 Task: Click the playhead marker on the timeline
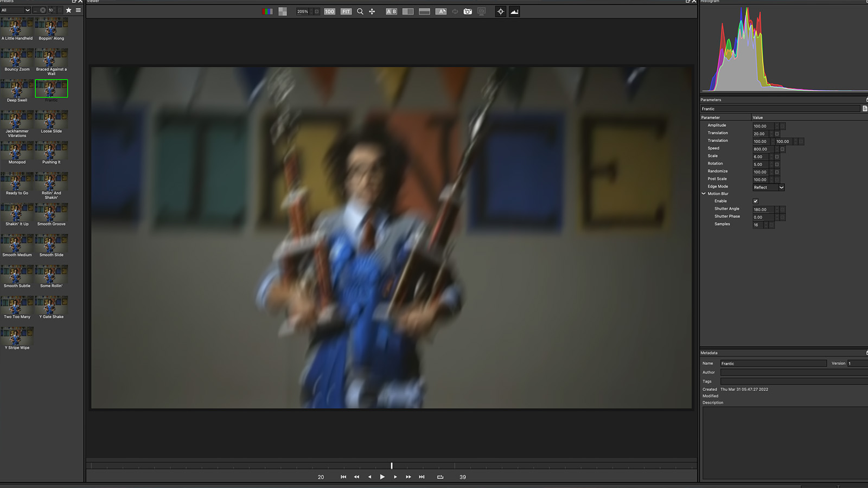392,465
